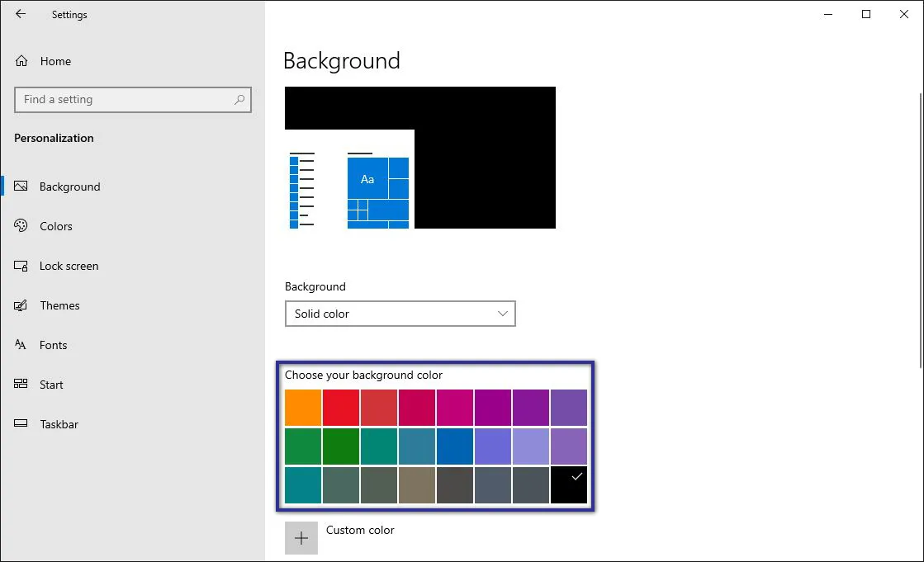Select the orange background color swatch
Viewport: 924px width, 562px height.
point(302,407)
